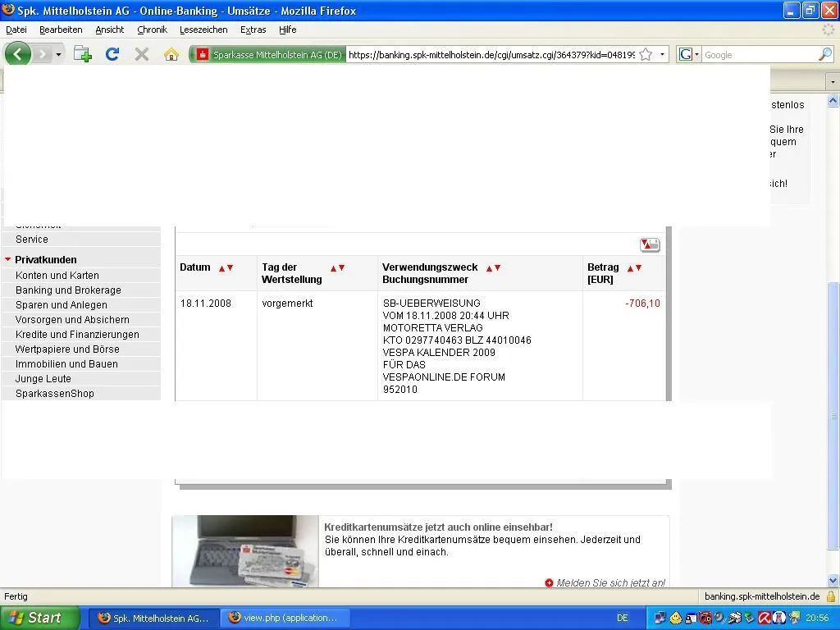Screen dimensions: 840x630
Task: Sort by the Betrag column arrows
Action: point(634,267)
